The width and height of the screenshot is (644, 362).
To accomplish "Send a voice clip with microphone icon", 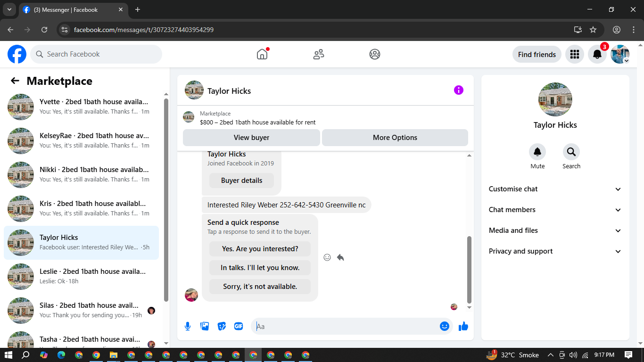I will (188, 326).
